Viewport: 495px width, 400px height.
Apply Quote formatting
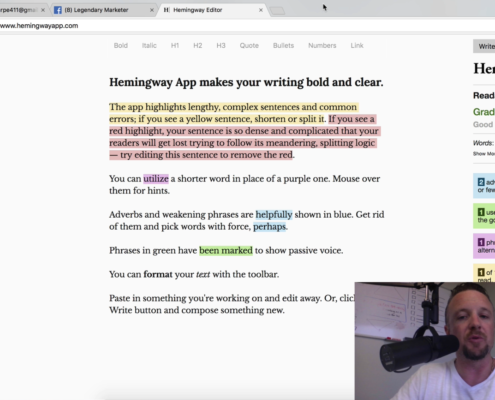pos(249,46)
